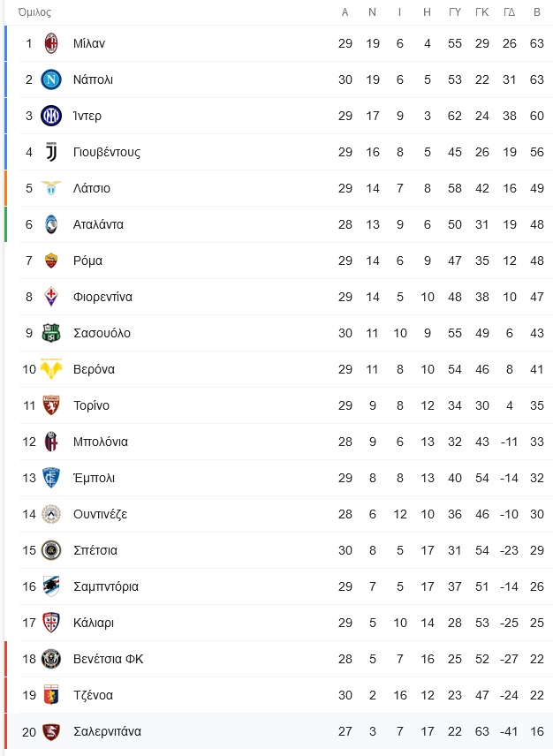
Task: Click the Genoa crest icon
Action: point(51,695)
